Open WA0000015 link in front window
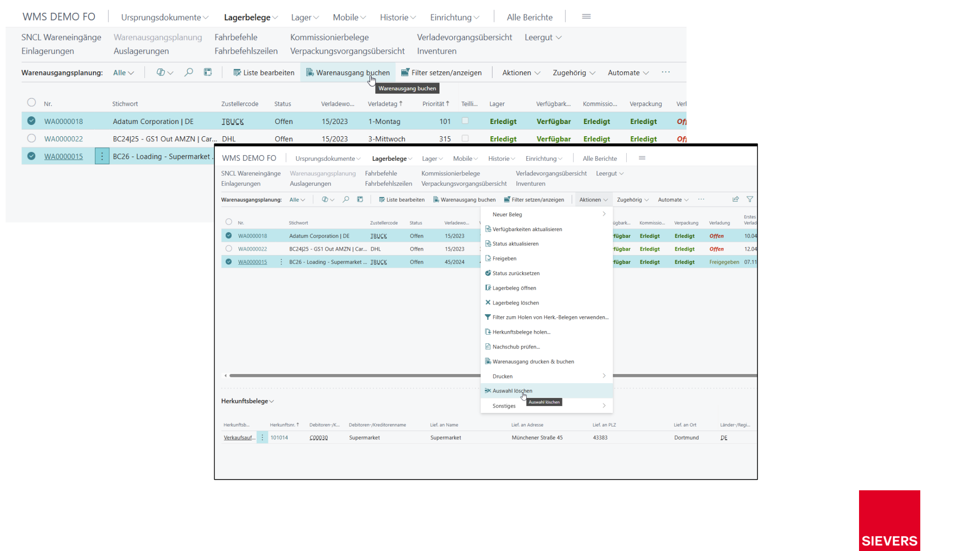This screenshot has height=551, width=980. coord(253,262)
